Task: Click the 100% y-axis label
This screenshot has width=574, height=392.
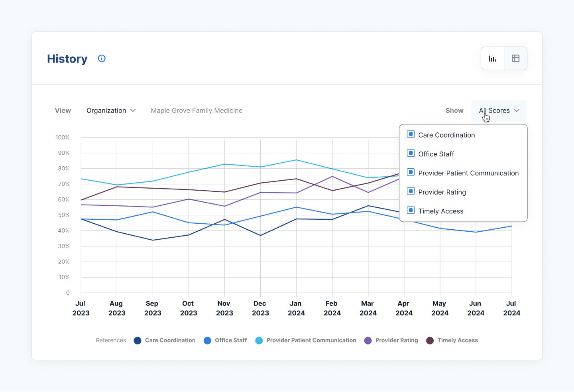Action: (x=63, y=137)
